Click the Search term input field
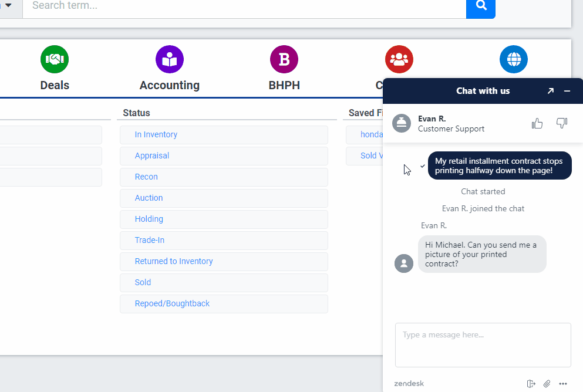 pyautogui.click(x=244, y=8)
